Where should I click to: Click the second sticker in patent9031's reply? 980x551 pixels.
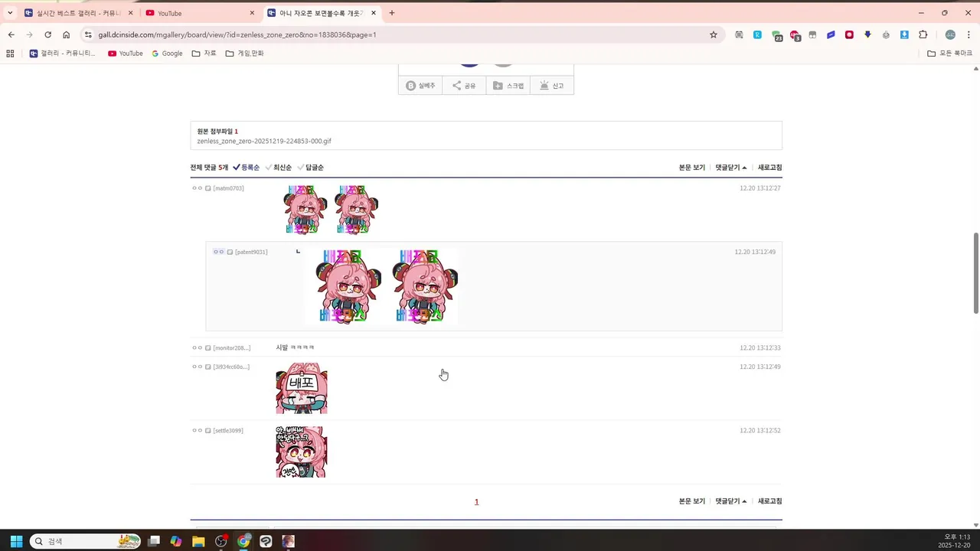[425, 286]
